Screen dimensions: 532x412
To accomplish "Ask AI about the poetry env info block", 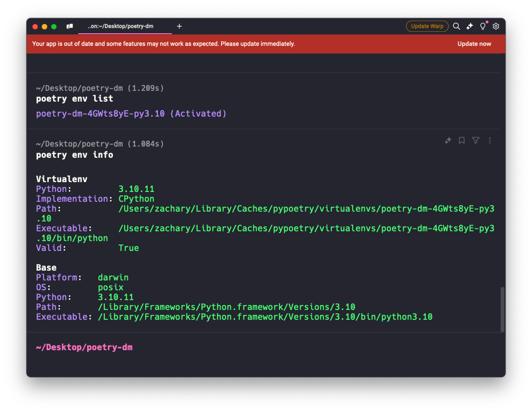I will pyautogui.click(x=448, y=140).
